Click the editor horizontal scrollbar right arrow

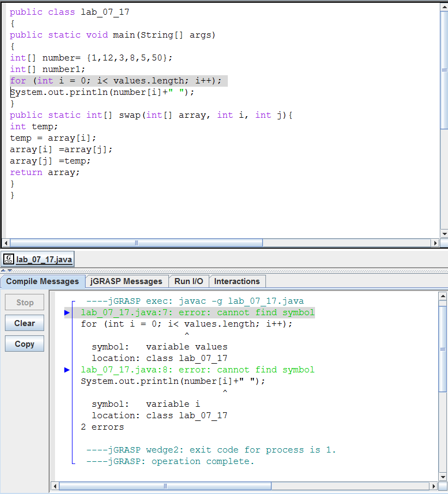[x=435, y=243]
